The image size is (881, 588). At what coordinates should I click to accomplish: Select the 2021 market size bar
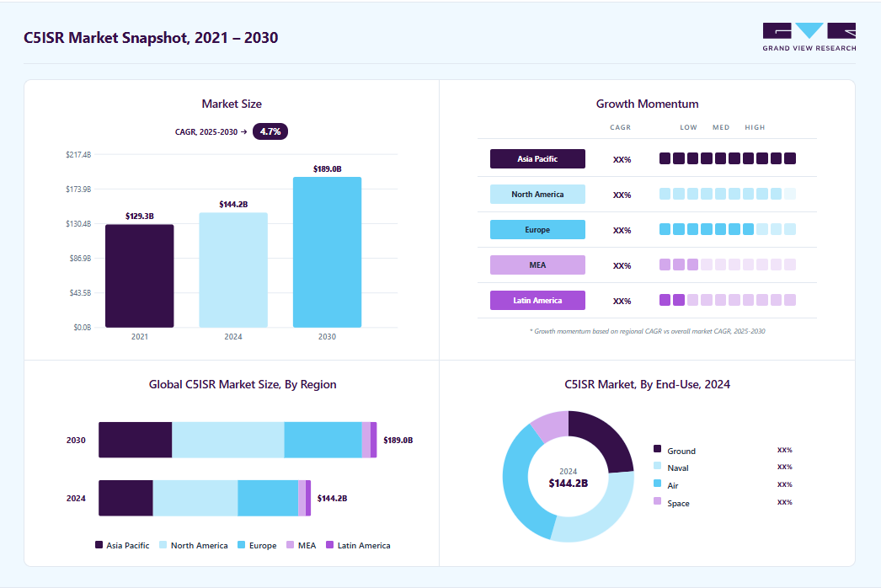click(139, 275)
